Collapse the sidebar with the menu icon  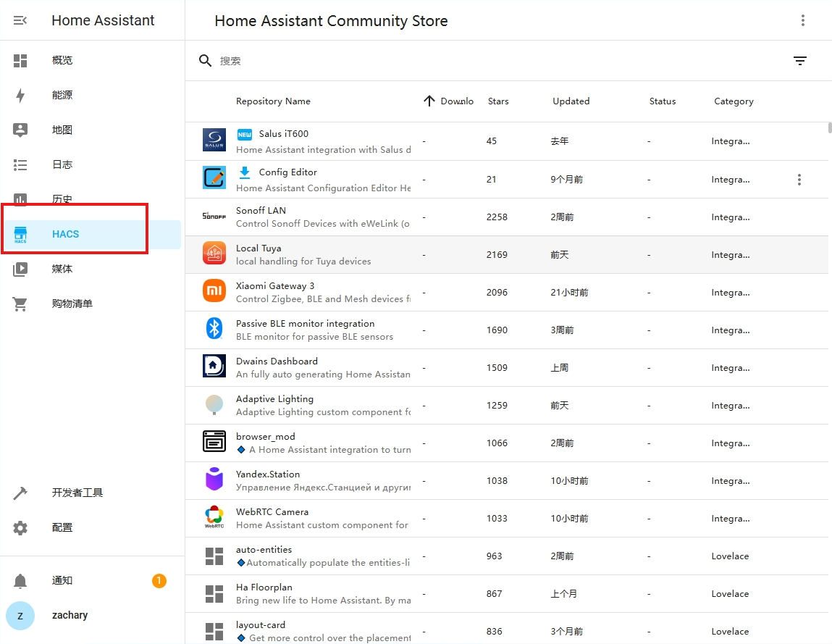click(20, 20)
